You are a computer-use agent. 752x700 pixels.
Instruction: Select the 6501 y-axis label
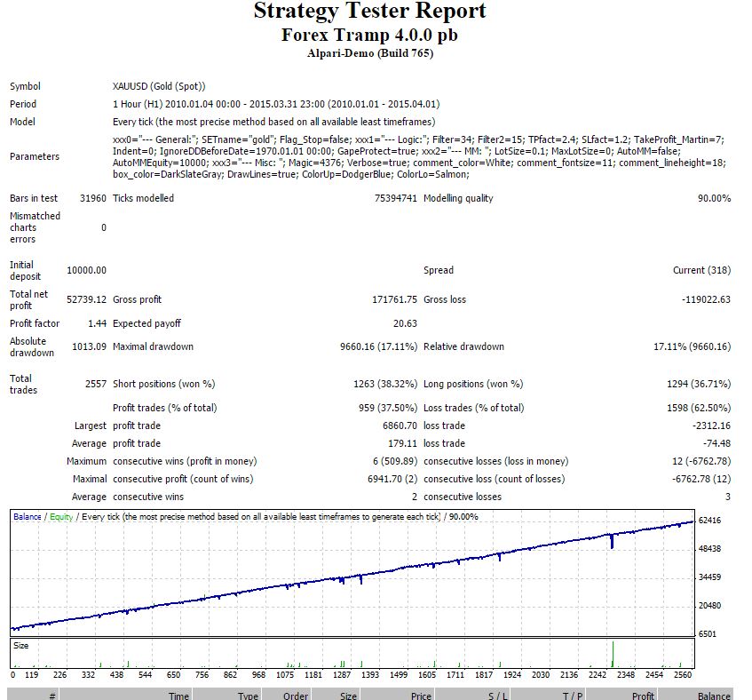708,633
